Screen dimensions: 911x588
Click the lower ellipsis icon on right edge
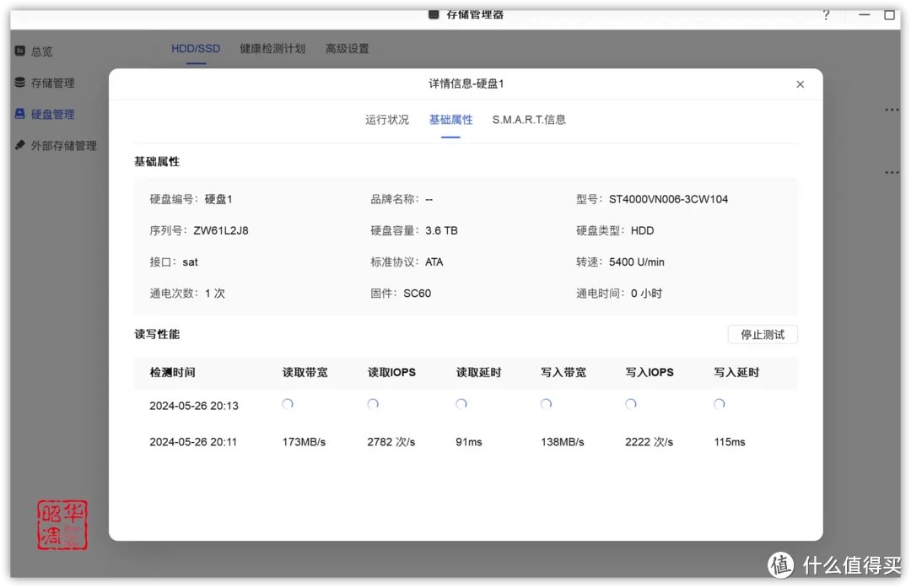click(x=892, y=172)
